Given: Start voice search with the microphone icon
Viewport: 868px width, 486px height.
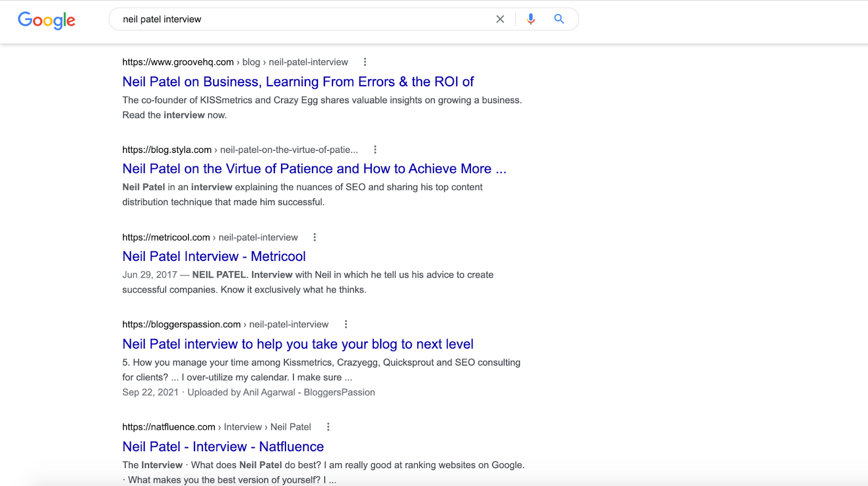Looking at the screenshot, I should 531,20.
